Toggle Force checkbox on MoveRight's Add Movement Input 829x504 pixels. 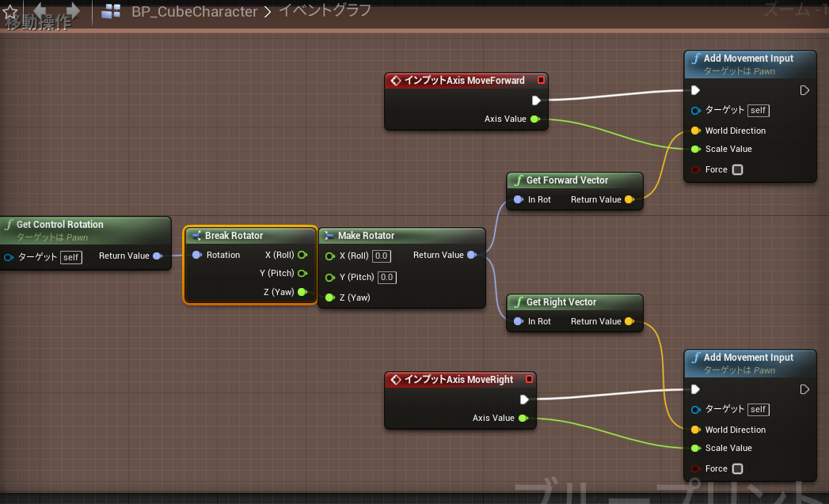[737, 468]
